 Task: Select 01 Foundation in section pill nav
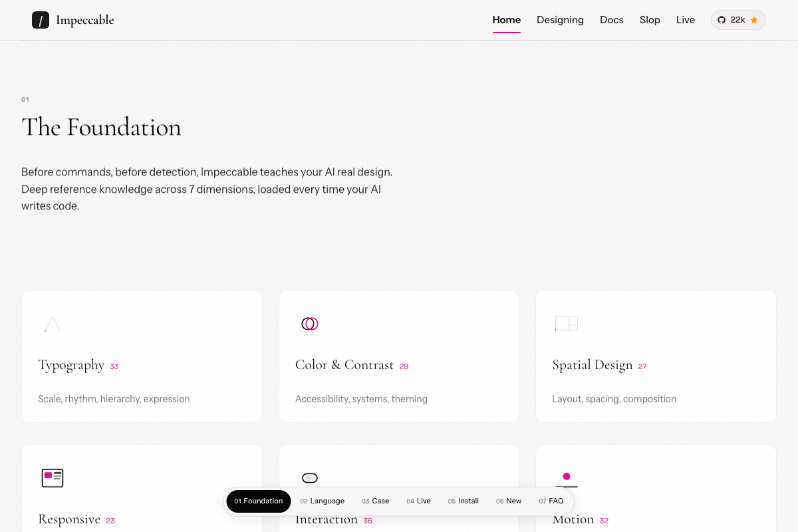click(259, 501)
